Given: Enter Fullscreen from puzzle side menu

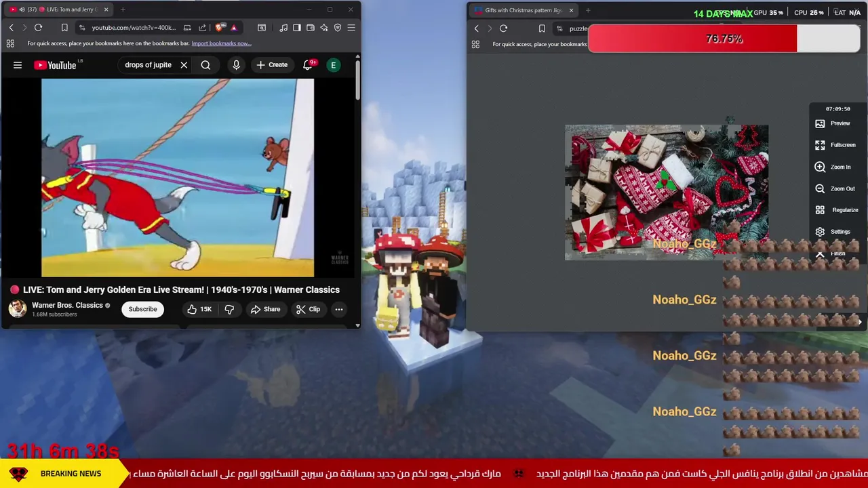Looking at the screenshot, I should coord(835,145).
